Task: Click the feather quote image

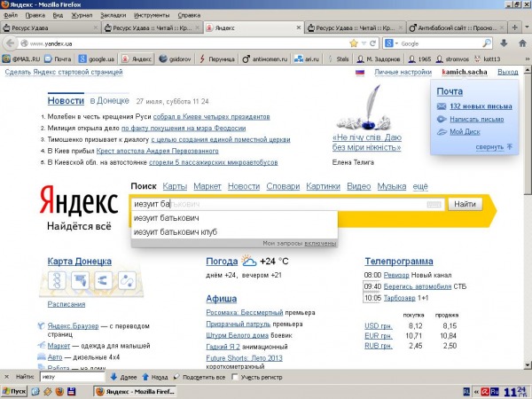Action: 364,107
